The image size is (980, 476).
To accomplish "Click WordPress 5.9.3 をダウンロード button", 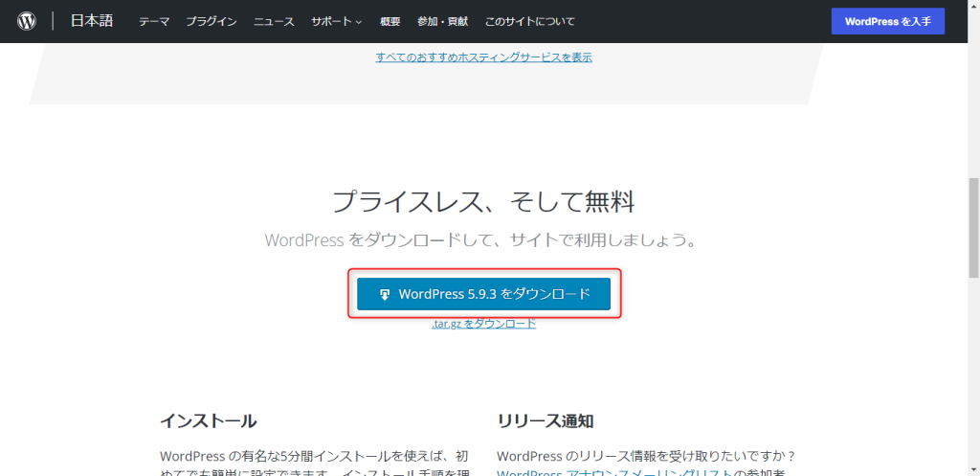I will pos(483,294).
